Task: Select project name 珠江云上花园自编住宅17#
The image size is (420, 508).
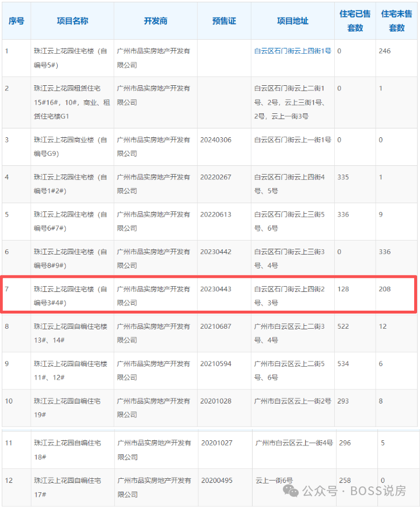Action: [68, 487]
